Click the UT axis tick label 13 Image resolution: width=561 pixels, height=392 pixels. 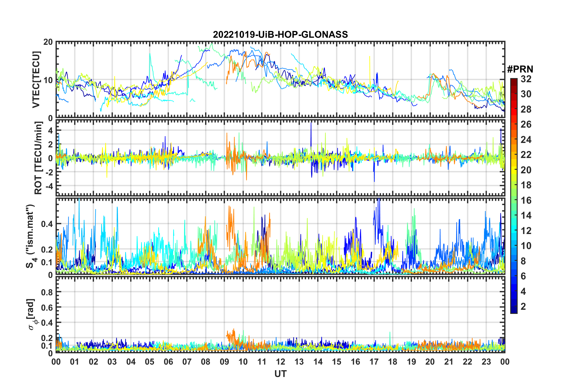[299, 362]
